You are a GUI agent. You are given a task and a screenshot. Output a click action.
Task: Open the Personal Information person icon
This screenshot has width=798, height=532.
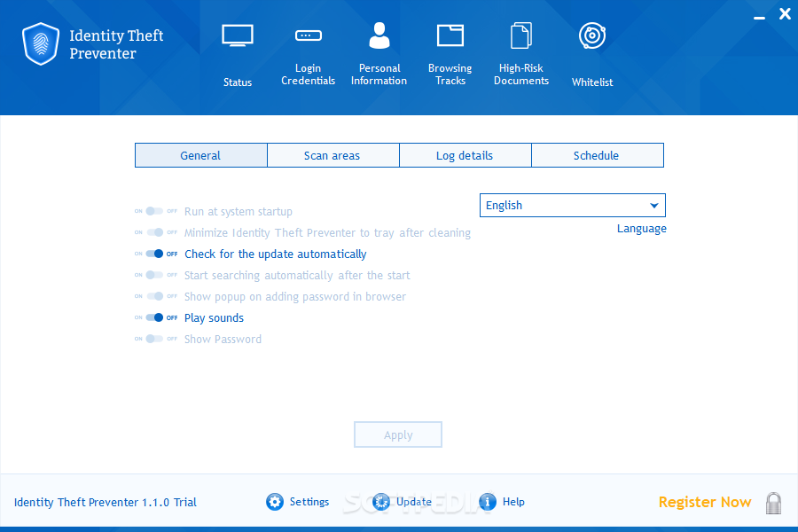[x=379, y=35]
